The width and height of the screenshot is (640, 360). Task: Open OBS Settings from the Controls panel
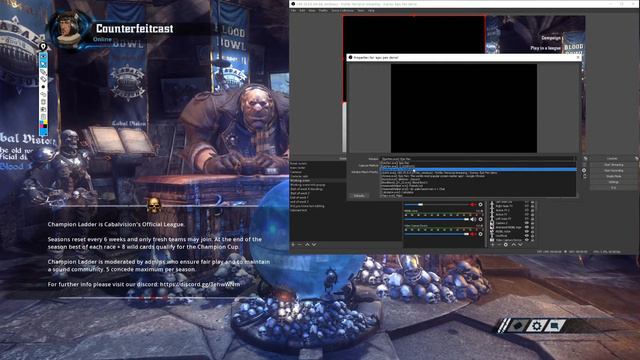[x=613, y=182]
